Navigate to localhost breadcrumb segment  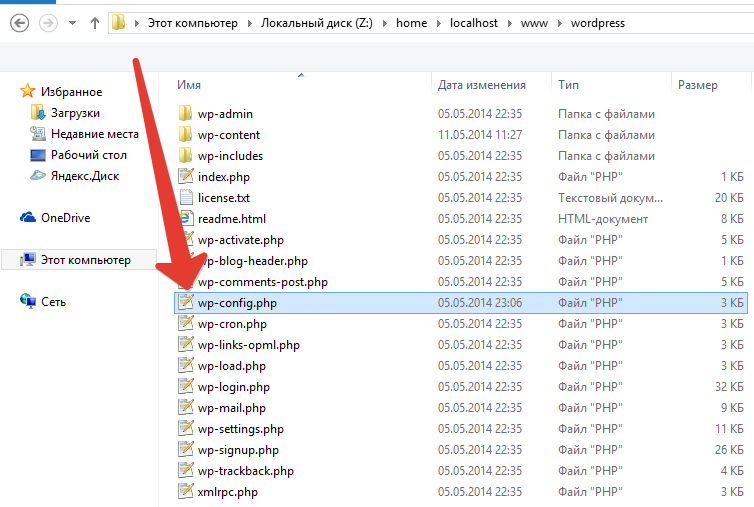tap(474, 23)
